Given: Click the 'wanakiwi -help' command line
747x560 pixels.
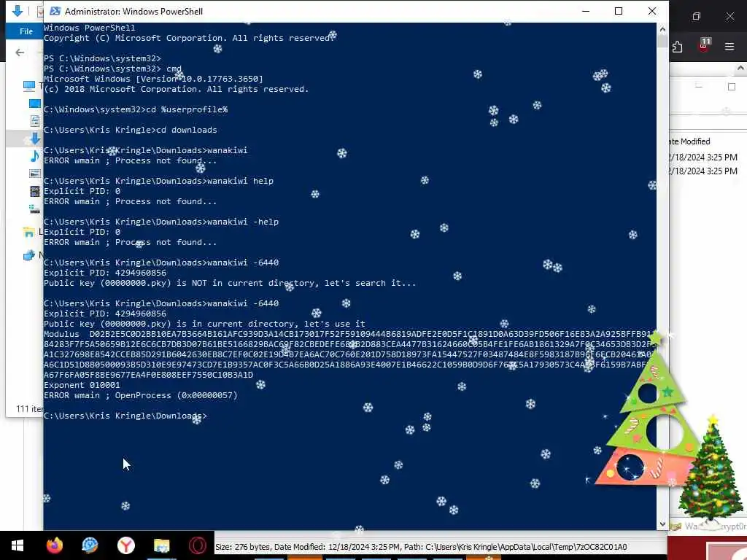Looking at the screenshot, I should 161,222.
